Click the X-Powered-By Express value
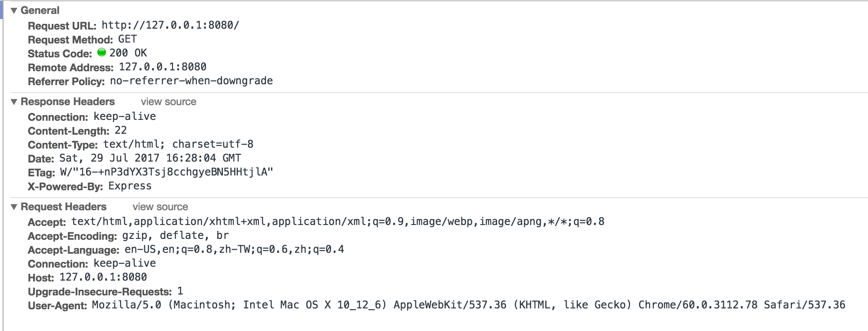Viewport: 868px width, 331px height. (x=130, y=186)
